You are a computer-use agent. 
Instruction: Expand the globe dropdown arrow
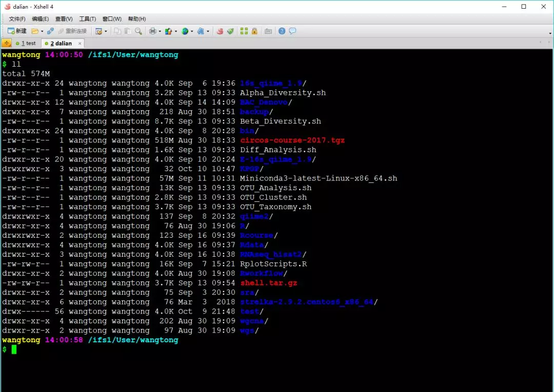[x=192, y=31]
